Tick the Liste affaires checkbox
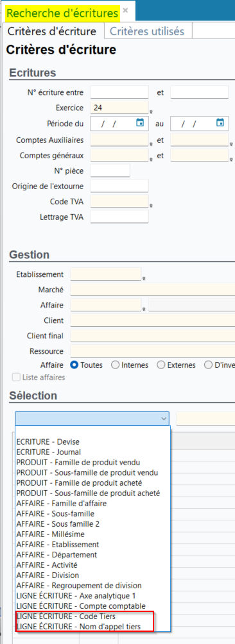235x644 pixels. point(17,377)
